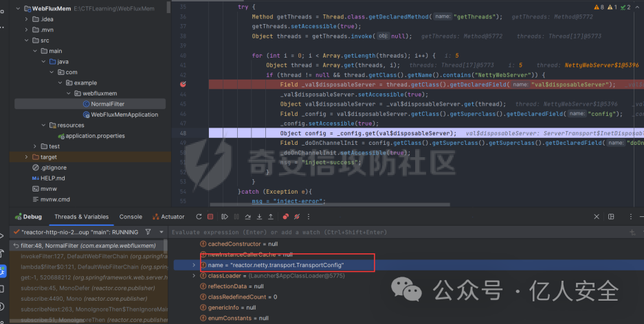The image size is (644, 324).
Task: Switch to the Console tab
Action: [x=131, y=216]
